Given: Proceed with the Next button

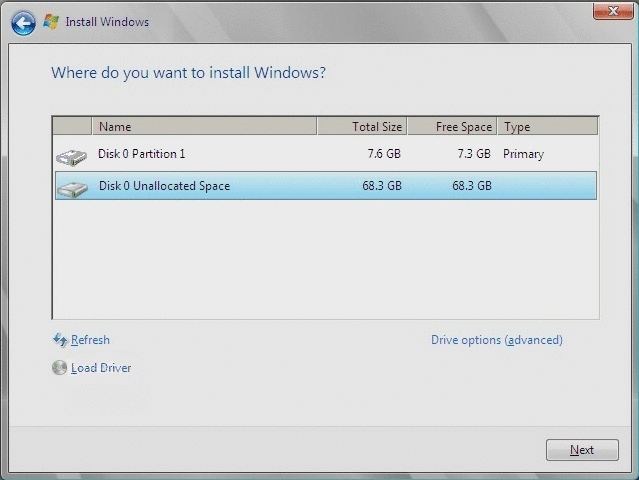Looking at the screenshot, I should 582,450.
